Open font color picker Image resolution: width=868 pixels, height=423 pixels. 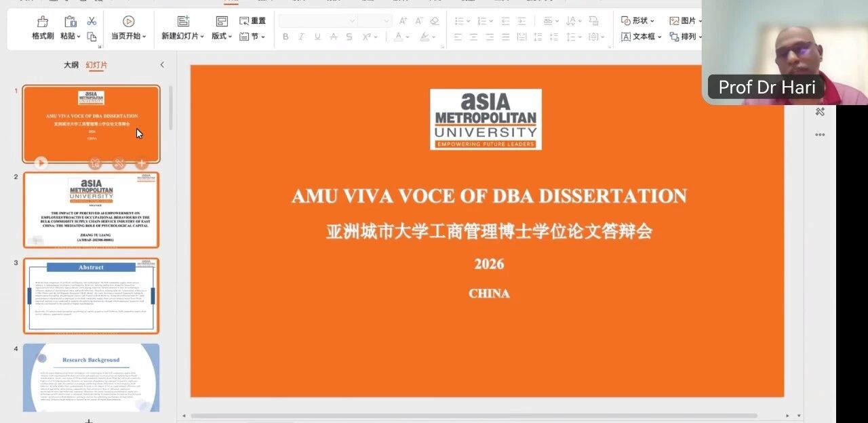401,37
